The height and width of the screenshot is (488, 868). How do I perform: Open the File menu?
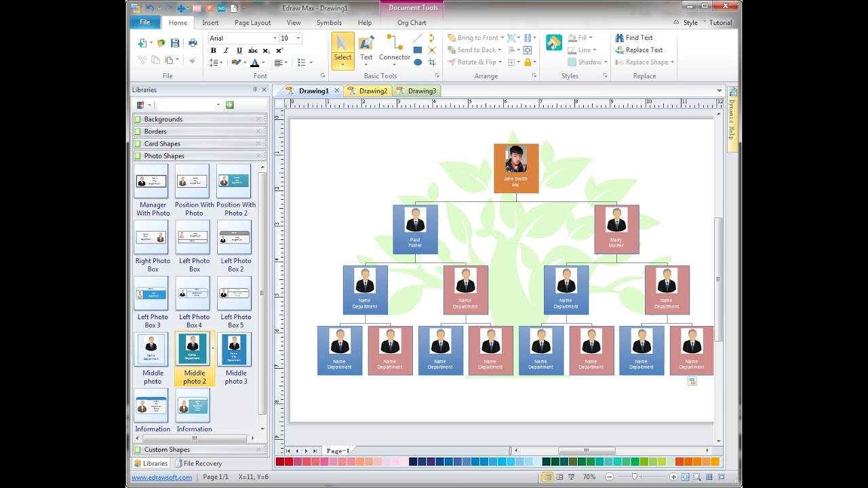click(x=145, y=22)
